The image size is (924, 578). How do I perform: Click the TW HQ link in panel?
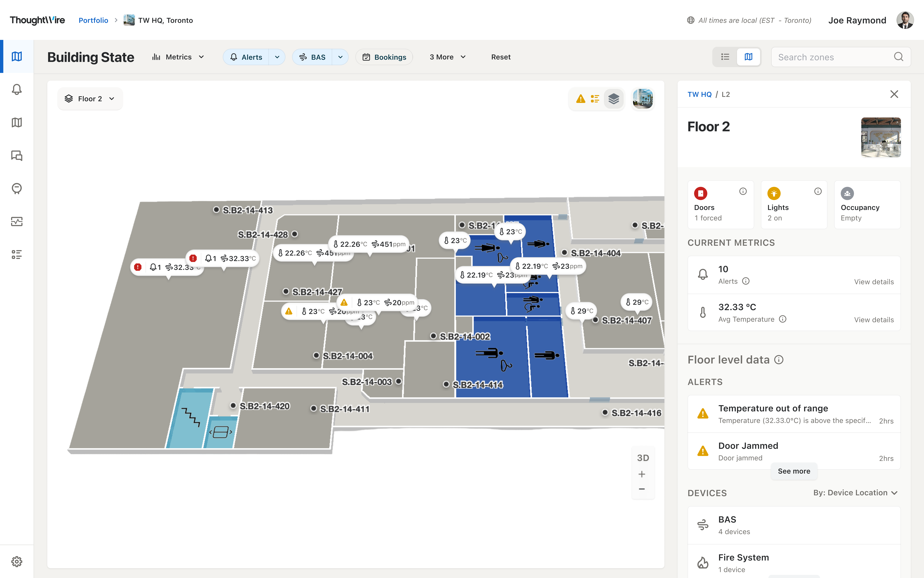(699, 94)
